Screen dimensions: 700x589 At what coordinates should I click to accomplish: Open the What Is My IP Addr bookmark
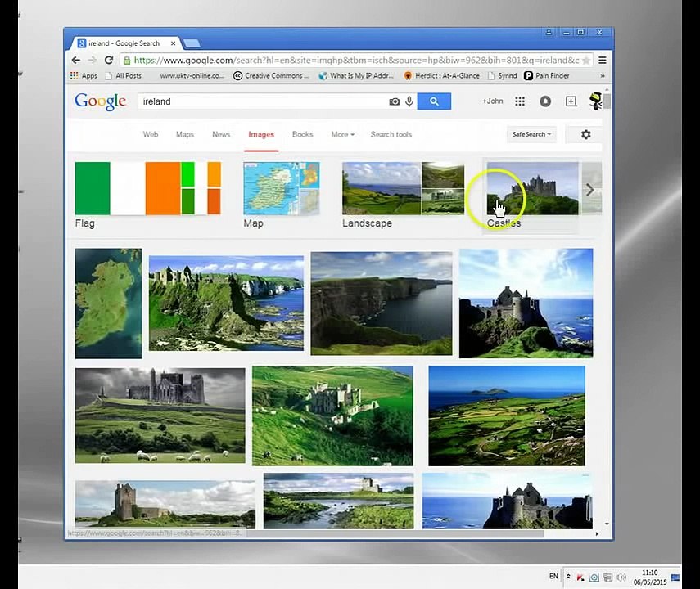tap(356, 76)
